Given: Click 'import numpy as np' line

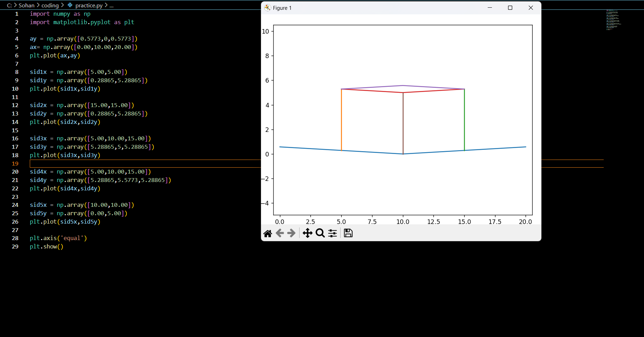Looking at the screenshot, I should pyautogui.click(x=60, y=14).
